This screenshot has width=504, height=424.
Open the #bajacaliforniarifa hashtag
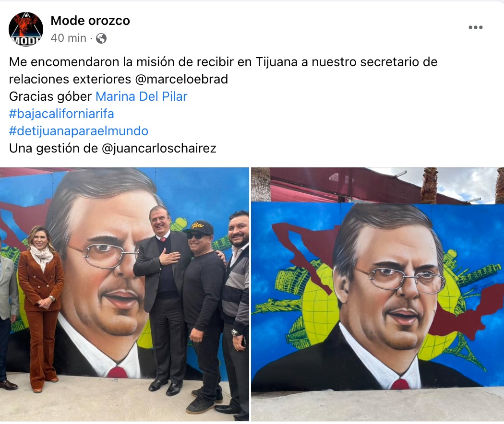pyautogui.click(x=61, y=114)
